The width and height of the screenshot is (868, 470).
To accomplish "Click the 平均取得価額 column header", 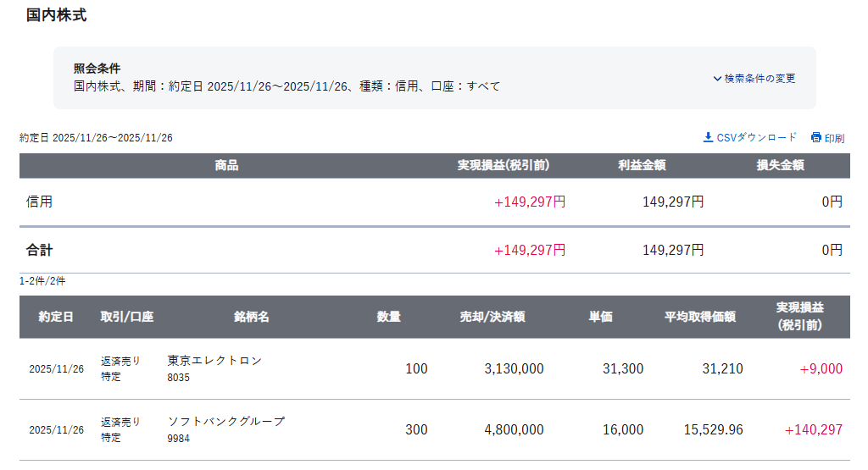I will [700, 317].
